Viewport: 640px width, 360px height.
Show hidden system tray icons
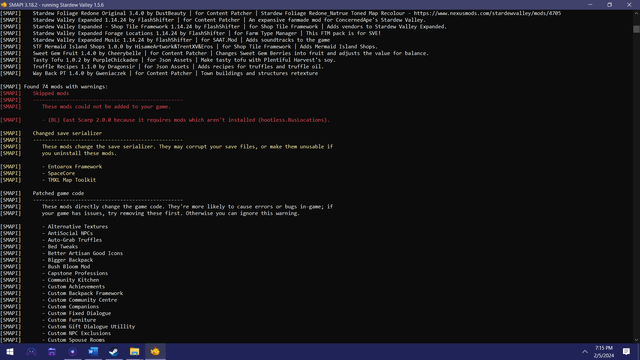pyautogui.click(x=585, y=351)
